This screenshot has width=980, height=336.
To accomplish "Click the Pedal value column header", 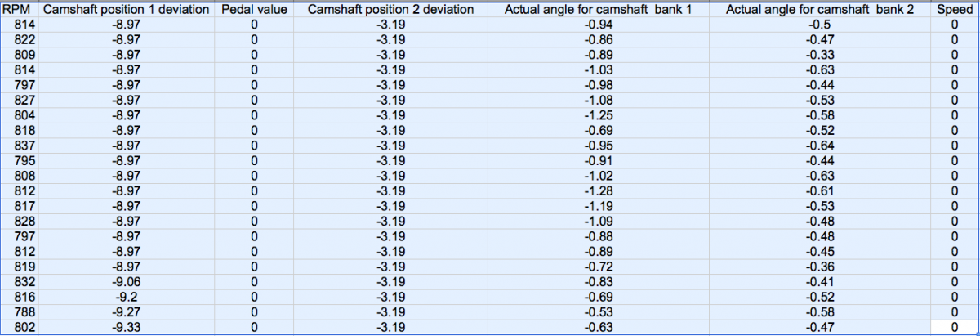I will [x=254, y=10].
